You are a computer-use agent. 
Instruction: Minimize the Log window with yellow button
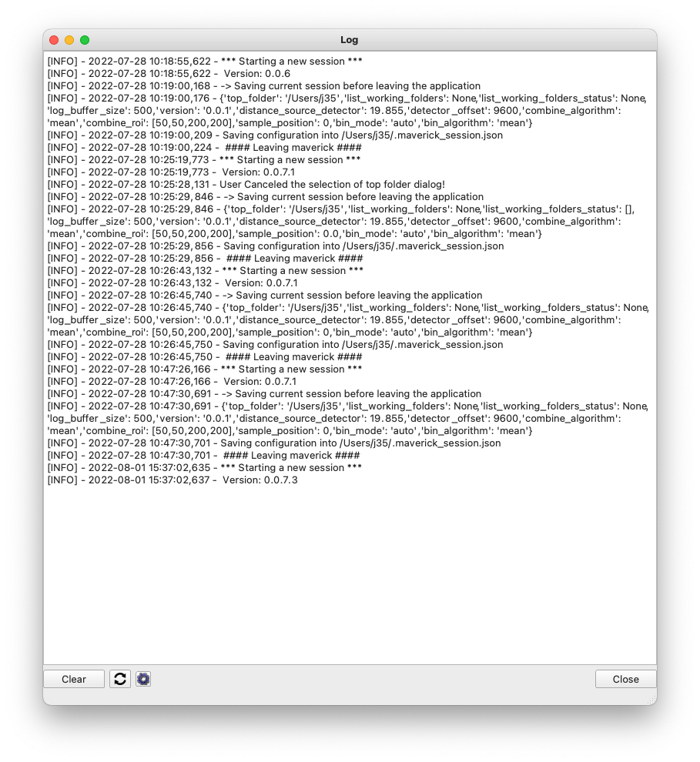pyautogui.click(x=69, y=40)
